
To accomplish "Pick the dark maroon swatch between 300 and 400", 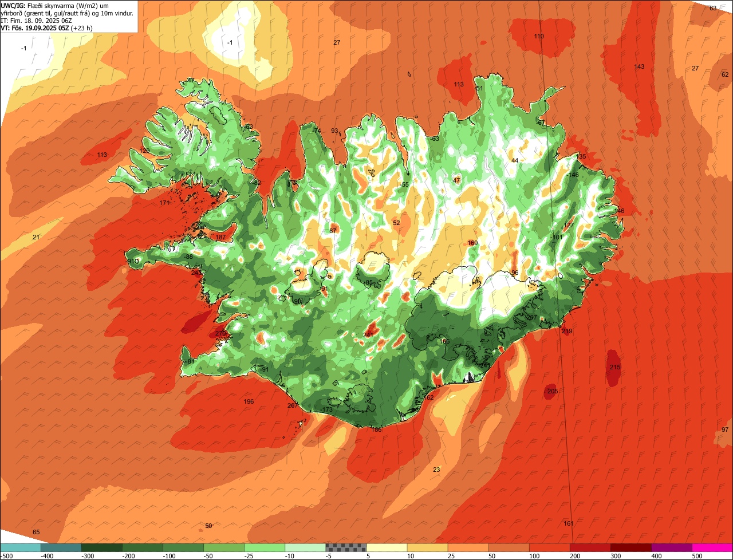I will click(631, 547).
